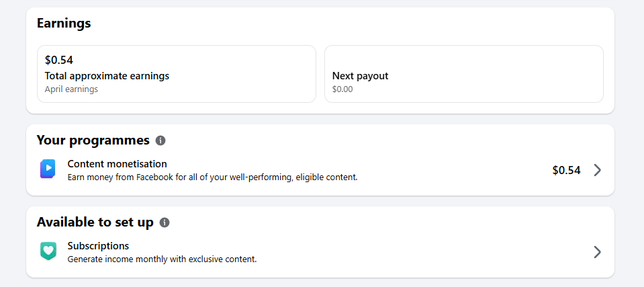Click the info icon beside Available to set up
Screen dimensions: 644x287
click(165, 222)
